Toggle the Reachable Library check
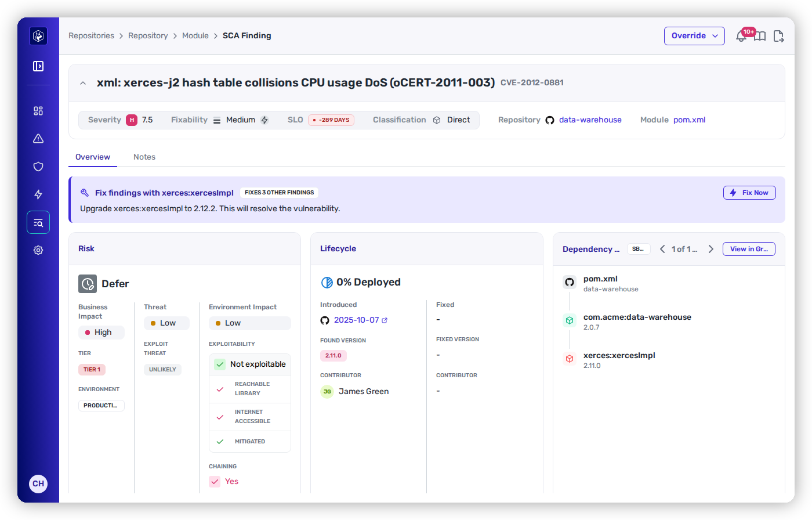812x520 pixels. 220,389
